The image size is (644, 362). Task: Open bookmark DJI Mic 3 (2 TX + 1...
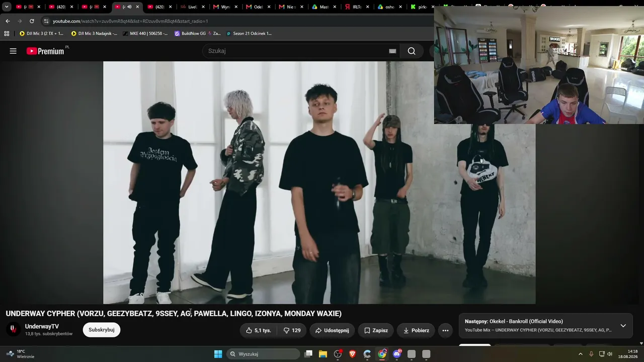point(41,34)
